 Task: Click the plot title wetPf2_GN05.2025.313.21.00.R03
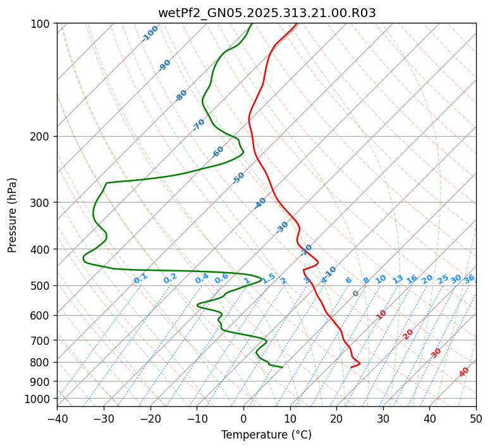tap(266, 13)
